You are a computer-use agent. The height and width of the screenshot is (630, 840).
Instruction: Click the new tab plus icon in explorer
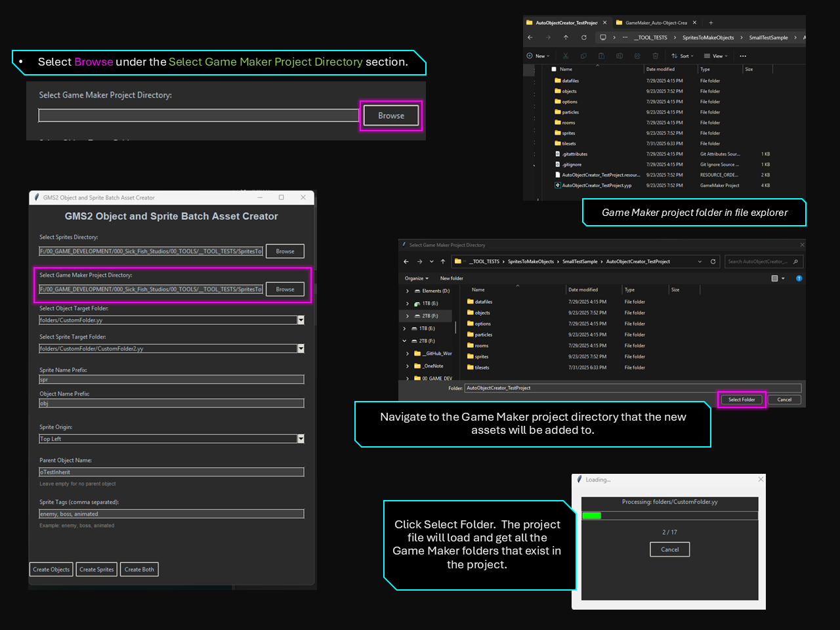[x=711, y=22]
